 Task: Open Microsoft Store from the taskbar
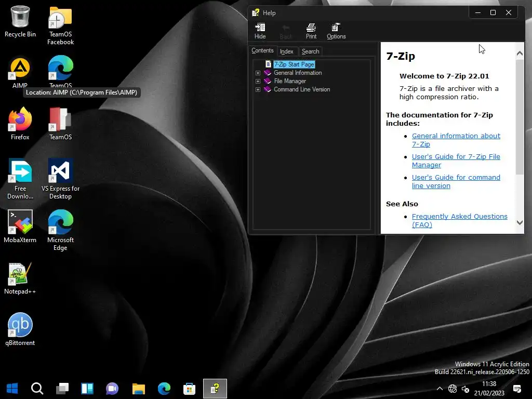click(x=189, y=389)
